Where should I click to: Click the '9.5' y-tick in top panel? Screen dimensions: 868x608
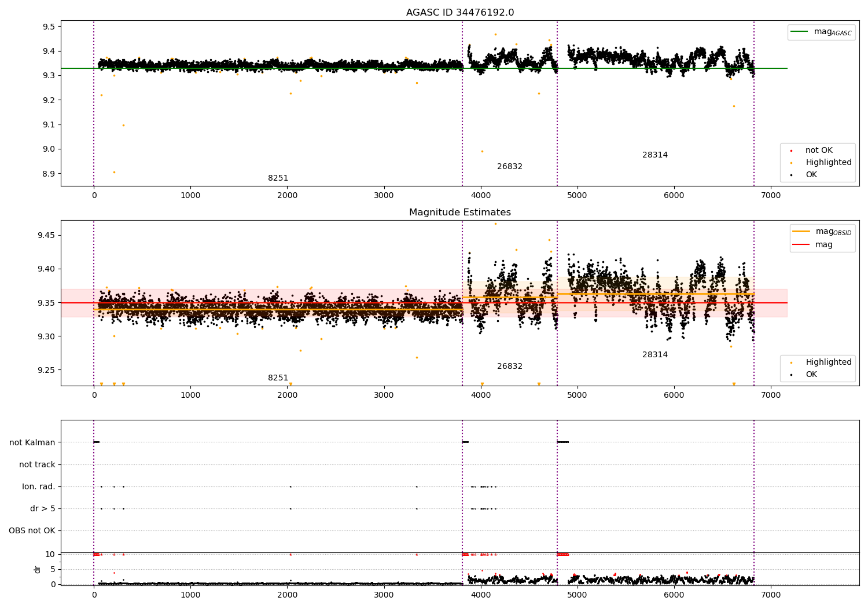click(x=49, y=27)
